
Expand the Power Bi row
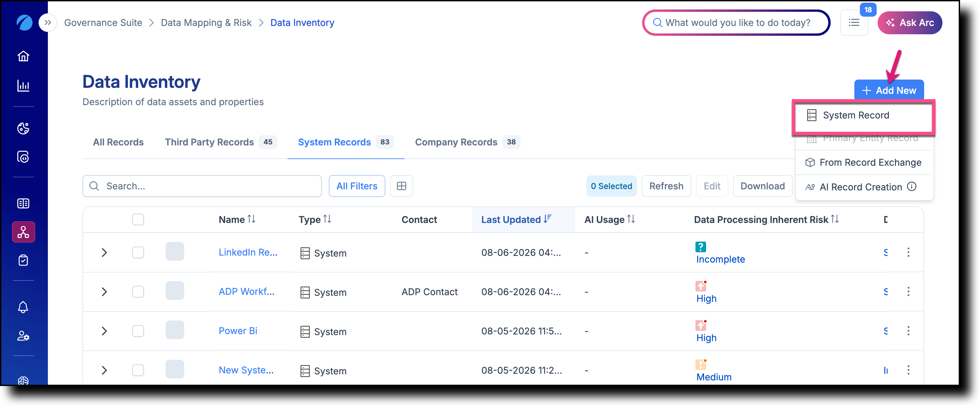[x=104, y=330]
